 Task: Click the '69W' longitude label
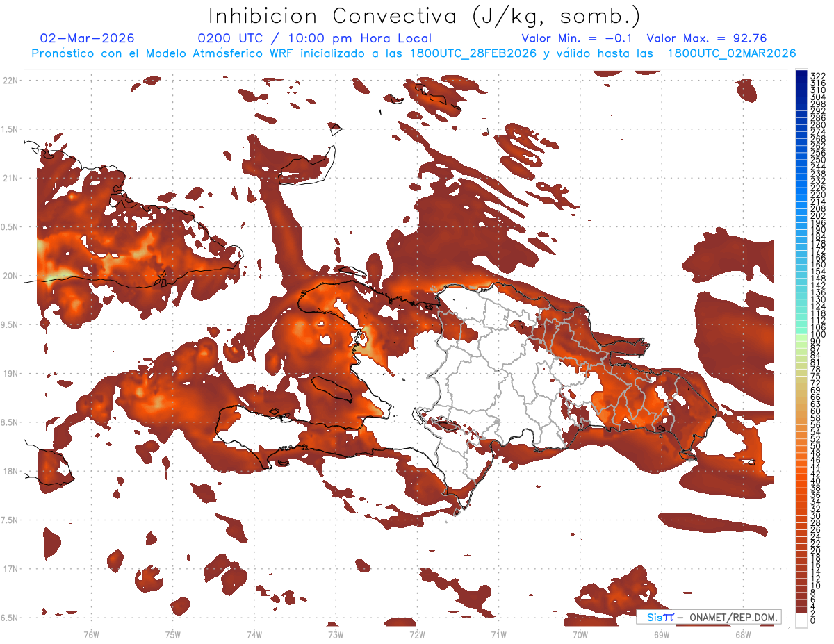click(x=661, y=635)
